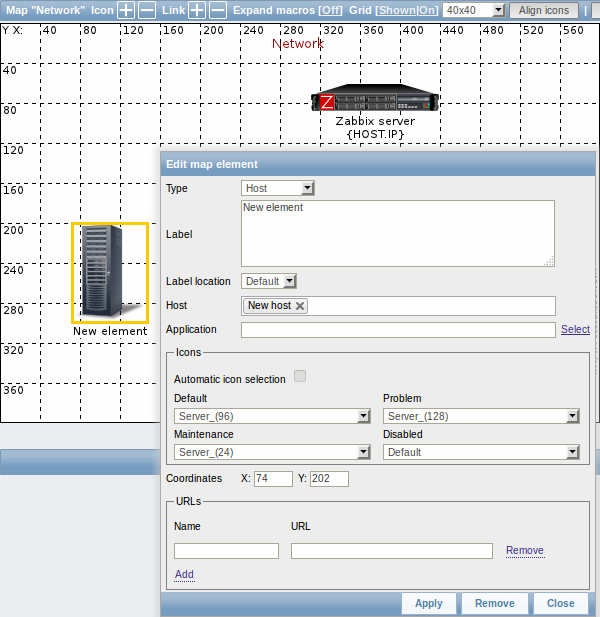The height and width of the screenshot is (617, 600).
Task: Click the URL Name input field
Action: pos(226,550)
